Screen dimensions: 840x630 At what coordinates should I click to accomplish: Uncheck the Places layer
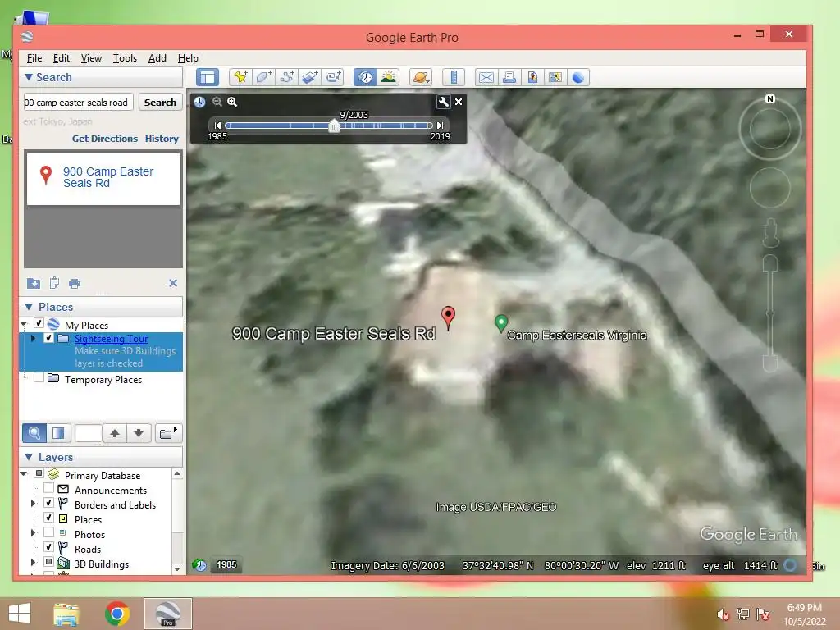48,518
